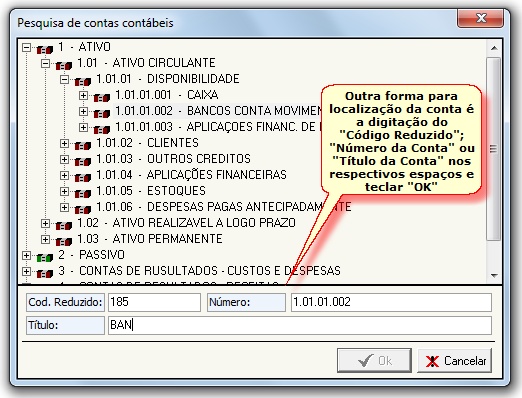This screenshot has height=398, width=522.
Task: Click the Número field with 1.01.01.002
Action: click(391, 302)
